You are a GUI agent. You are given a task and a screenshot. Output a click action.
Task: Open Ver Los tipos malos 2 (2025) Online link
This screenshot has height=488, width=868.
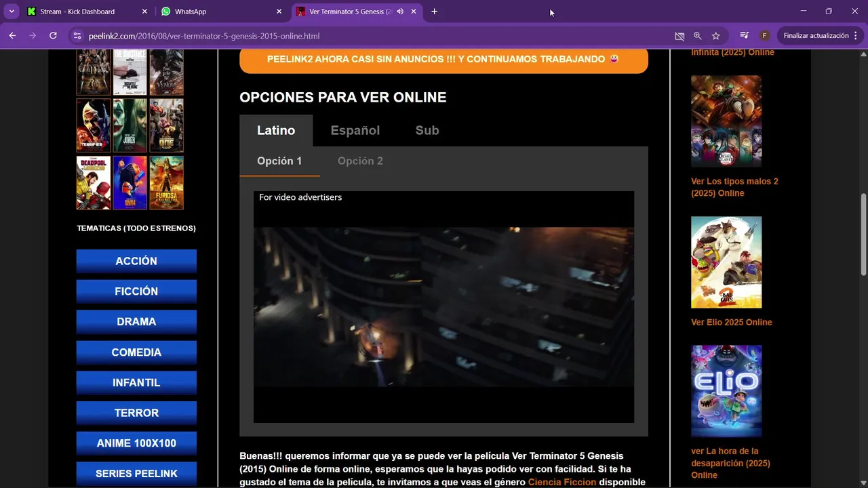point(734,187)
